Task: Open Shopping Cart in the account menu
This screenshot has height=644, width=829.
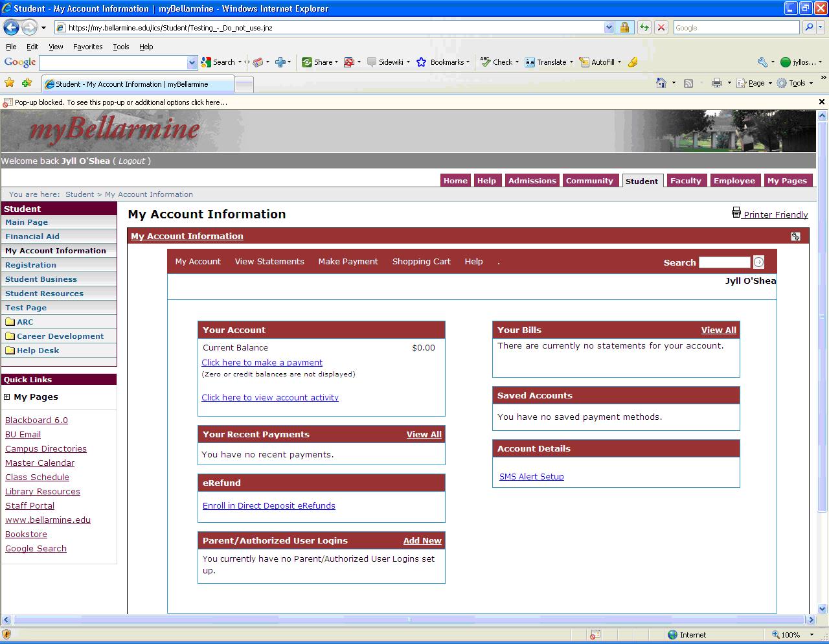Action: tap(422, 262)
